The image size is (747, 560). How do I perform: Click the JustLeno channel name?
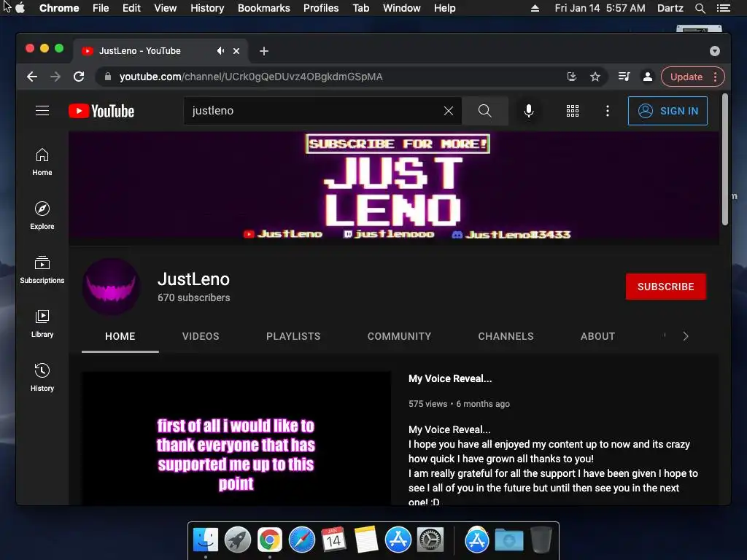[x=193, y=279]
